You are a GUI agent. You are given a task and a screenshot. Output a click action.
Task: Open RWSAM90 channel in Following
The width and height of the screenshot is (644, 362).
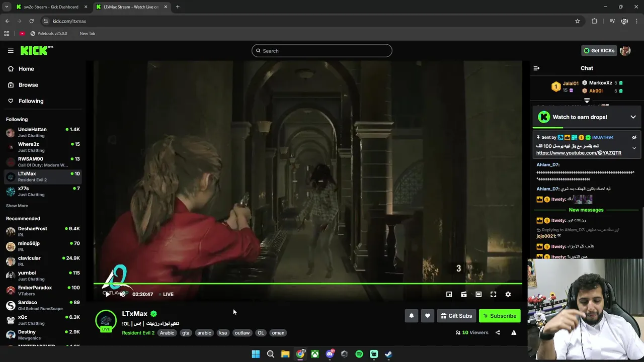click(42, 162)
